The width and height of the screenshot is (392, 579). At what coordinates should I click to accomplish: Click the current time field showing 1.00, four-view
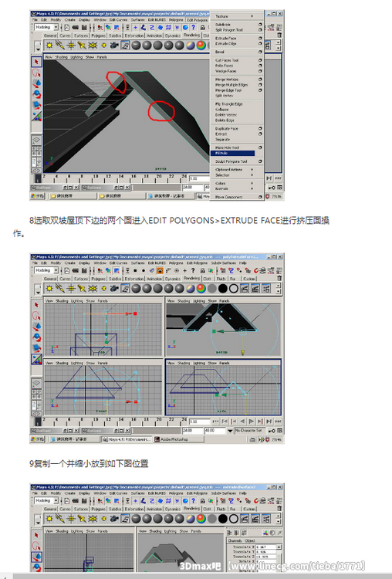tap(198, 422)
